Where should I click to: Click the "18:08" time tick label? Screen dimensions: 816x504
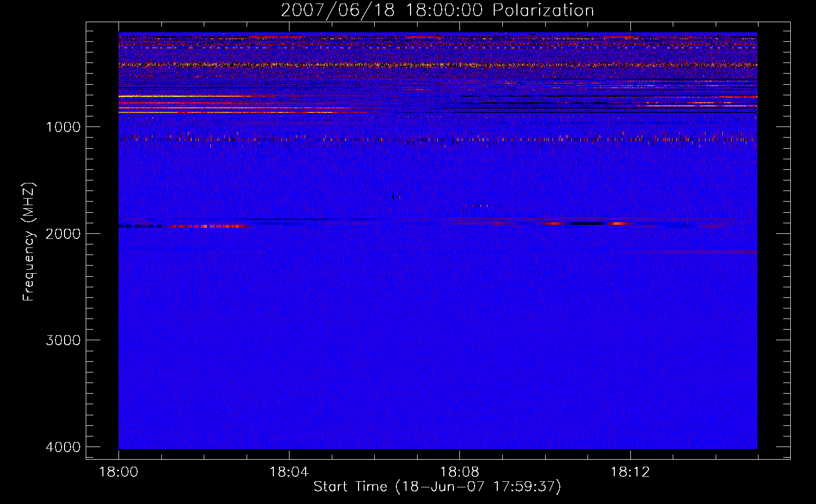pos(459,472)
